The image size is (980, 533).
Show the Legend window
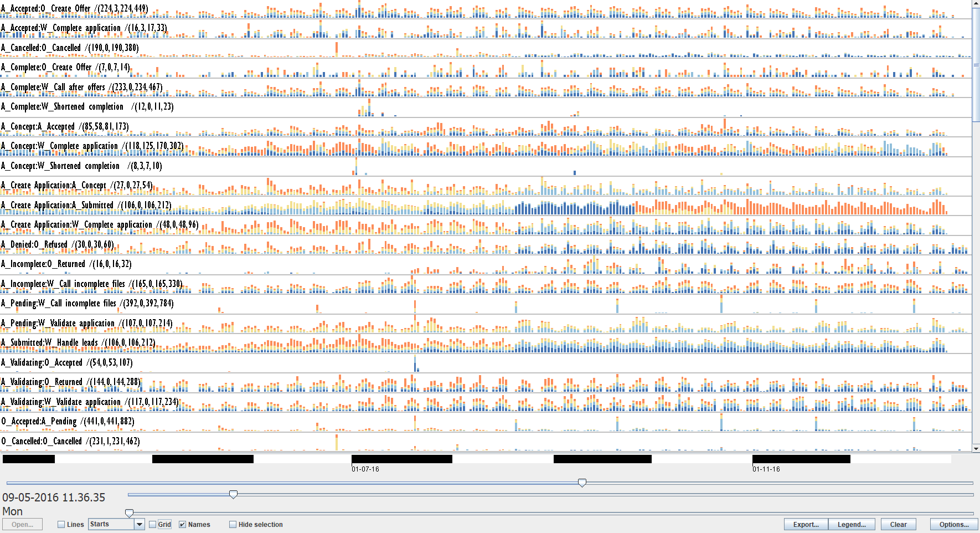tap(851, 524)
